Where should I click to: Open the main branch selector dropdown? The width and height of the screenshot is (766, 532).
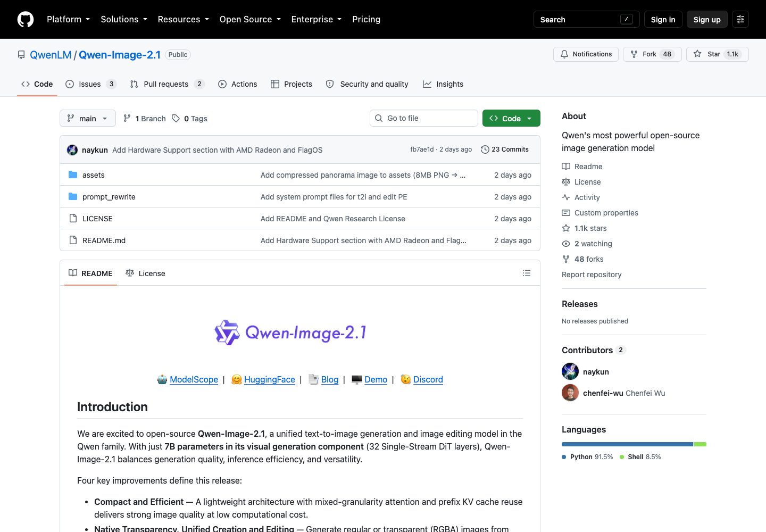(x=88, y=118)
